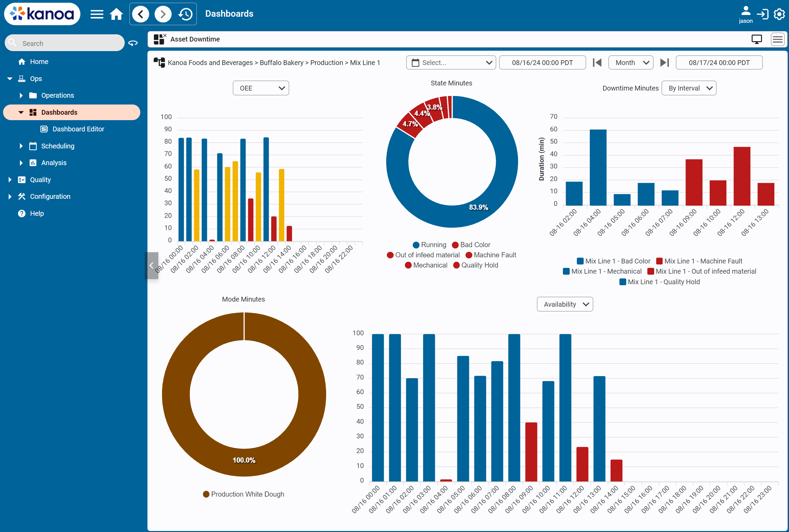Screen dimensions: 789x532
Task: Click end date 08/17/24 00:00 PDT
Action: 719,63
